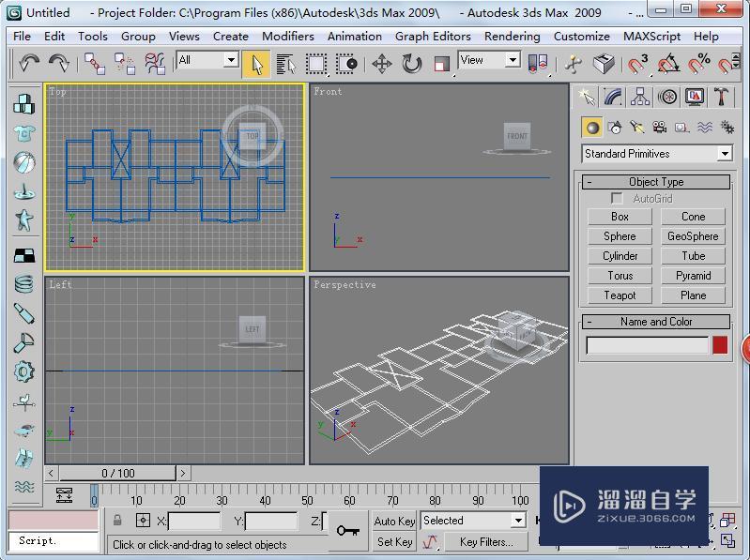
Task: Select Geometry category sphere icon
Action: pos(592,128)
